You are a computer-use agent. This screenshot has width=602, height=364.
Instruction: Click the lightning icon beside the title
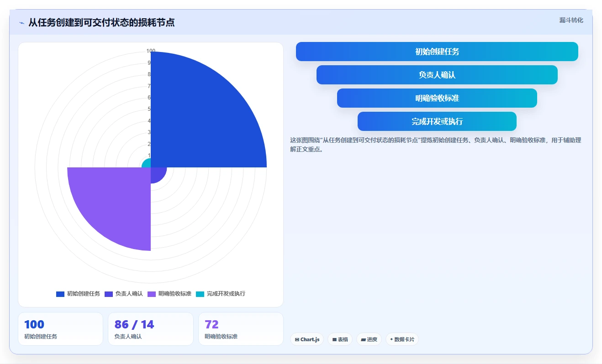(x=21, y=23)
